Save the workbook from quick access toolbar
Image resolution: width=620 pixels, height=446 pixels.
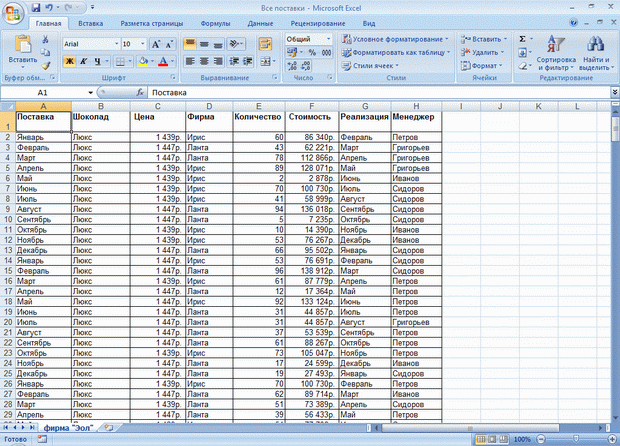[x=36, y=8]
